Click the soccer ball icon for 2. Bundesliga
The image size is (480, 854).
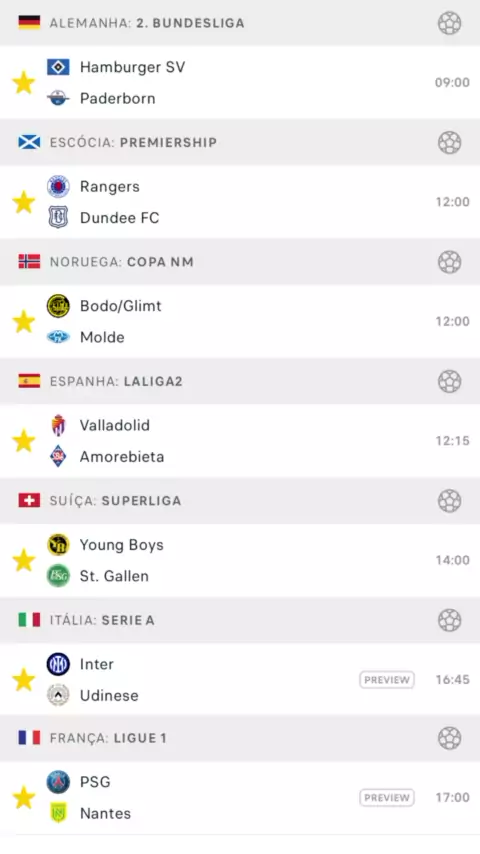click(x=449, y=23)
